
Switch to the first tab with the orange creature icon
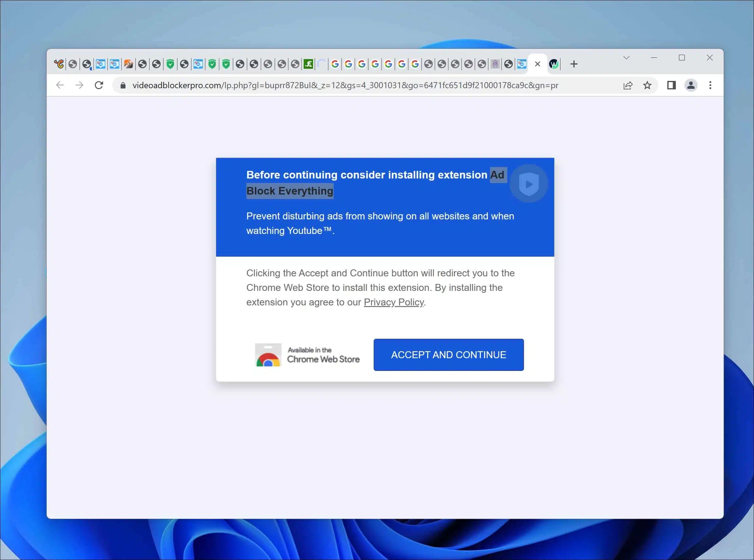pos(59,64)
